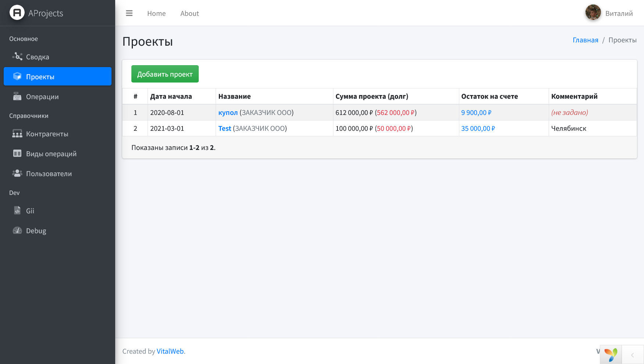Image resolution: width=644 pixels, height=364 pixels.
Task: Click the Виталий user name
Action: click(x=619, y=13)
